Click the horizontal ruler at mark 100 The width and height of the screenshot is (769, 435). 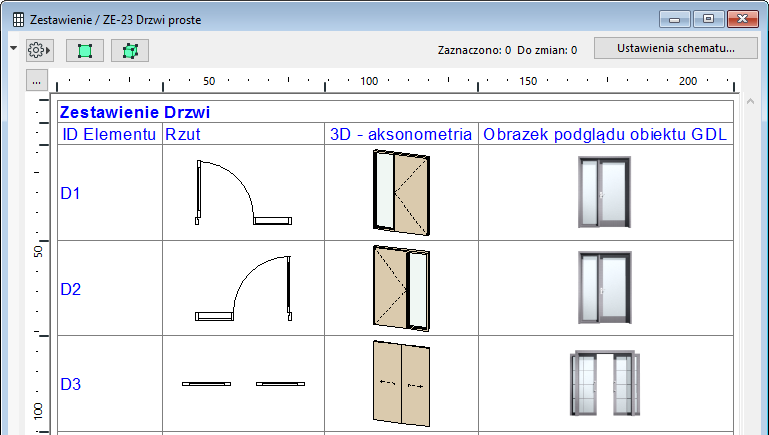pos(369,81)
